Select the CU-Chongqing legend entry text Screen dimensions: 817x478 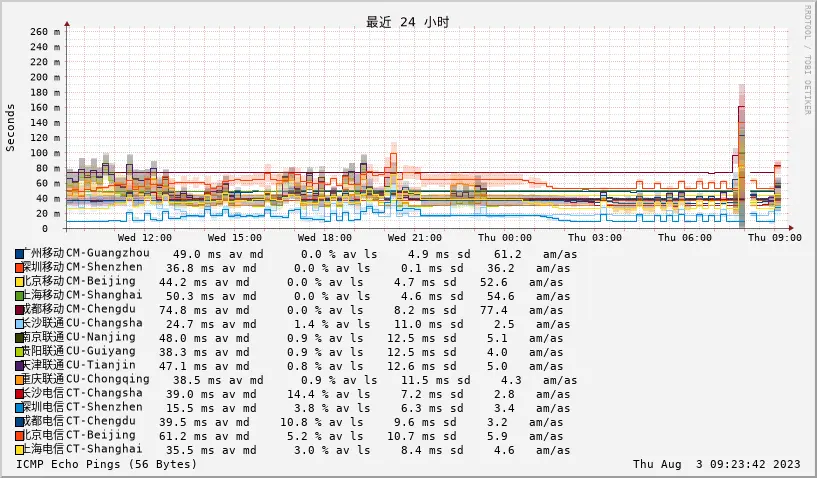click(x=86, y=380)
